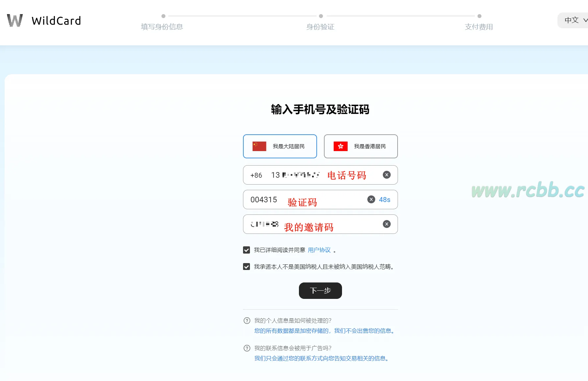Screen dimensions: 588x381
Task: Uncheck the 用户协议 agreement checkbox
Action: tap(246, 250)
